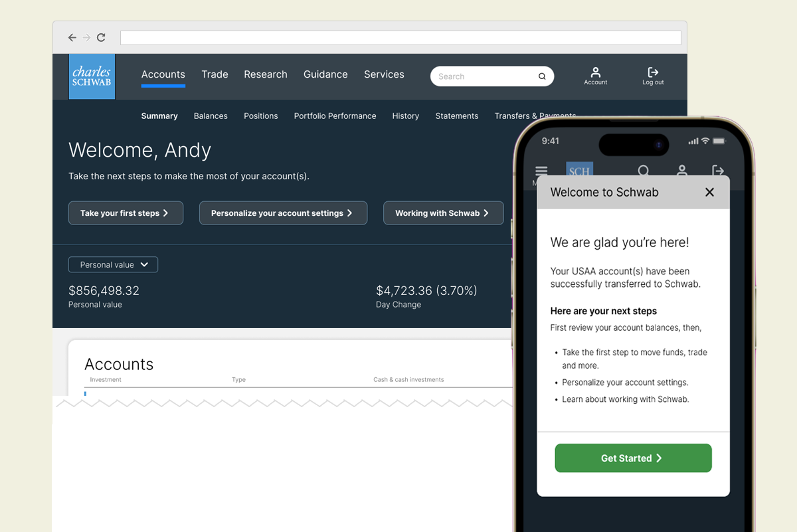Select the History sub-tab
The image size is (797, 532).
coord(405,116)
